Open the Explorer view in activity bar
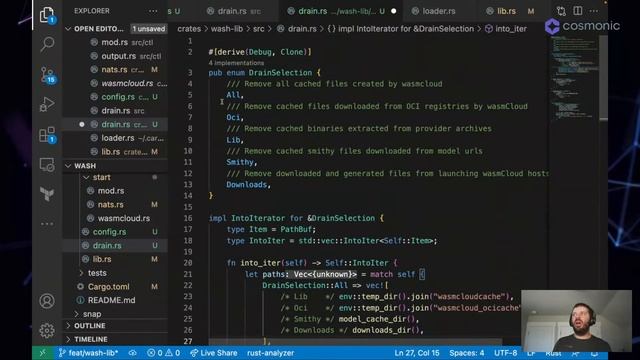Image resolution: width=640 pixels, height=360 pixels. 47,15
